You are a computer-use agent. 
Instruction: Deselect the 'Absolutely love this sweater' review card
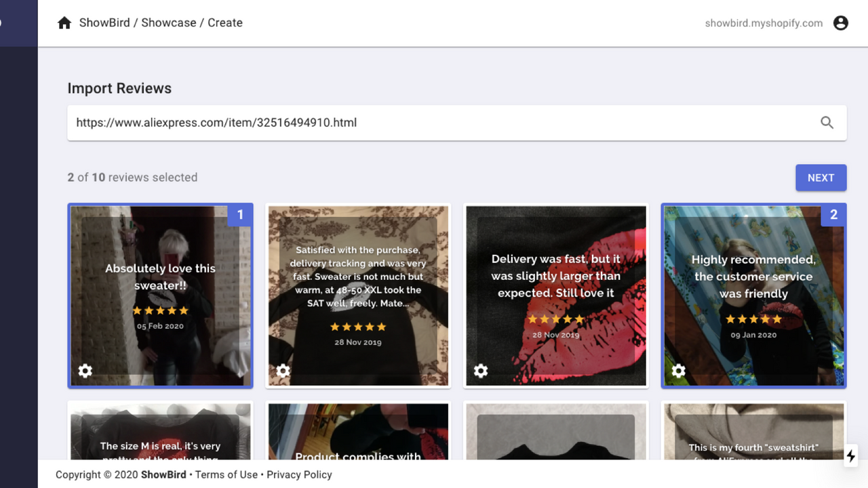pyautogui.click(x=161, y=296)
